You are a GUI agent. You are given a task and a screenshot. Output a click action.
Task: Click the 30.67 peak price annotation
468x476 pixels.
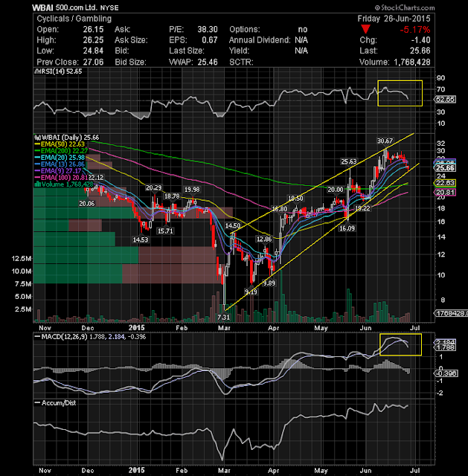[385, 141]
